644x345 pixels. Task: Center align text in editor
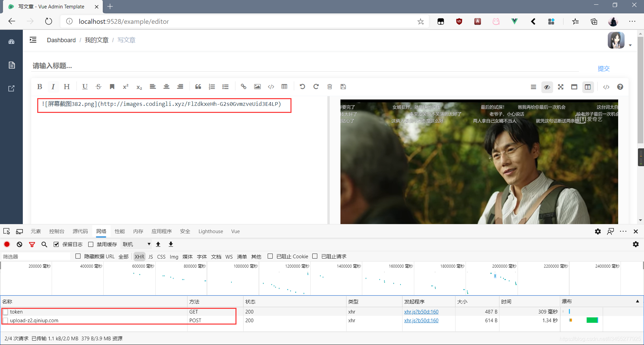coord(166,87)
